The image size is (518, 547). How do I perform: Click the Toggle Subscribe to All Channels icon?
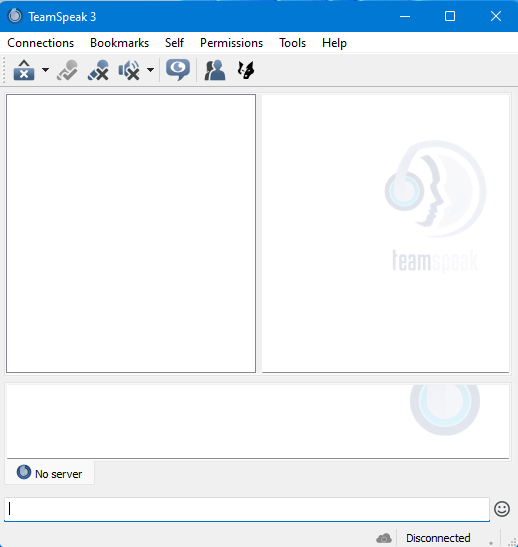pyautogui.click(x=67, y=70)
